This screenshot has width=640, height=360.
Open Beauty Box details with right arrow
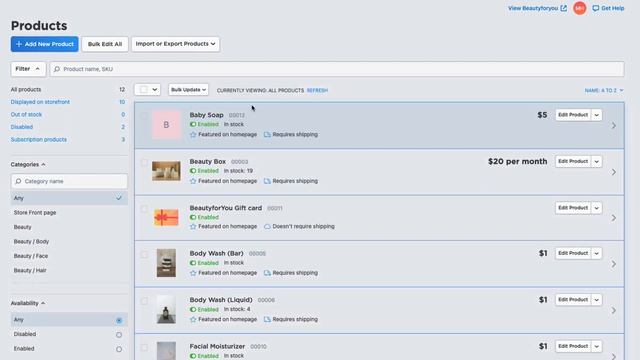point(613,172)
